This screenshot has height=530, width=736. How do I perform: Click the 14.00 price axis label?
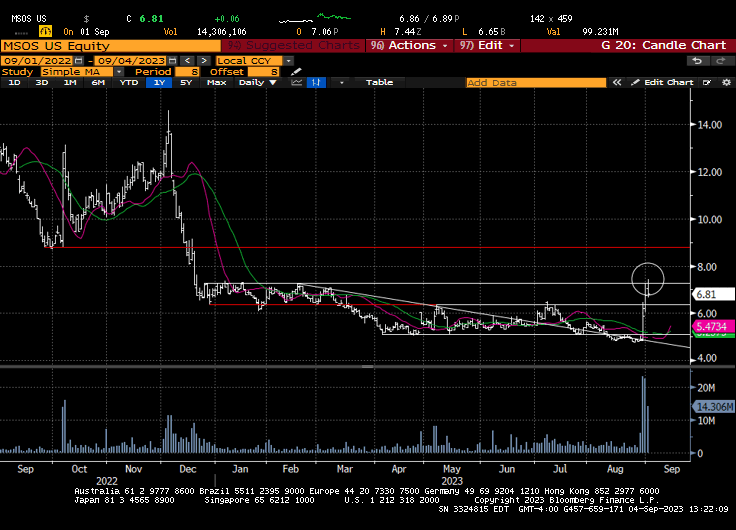tap(710, 125)
